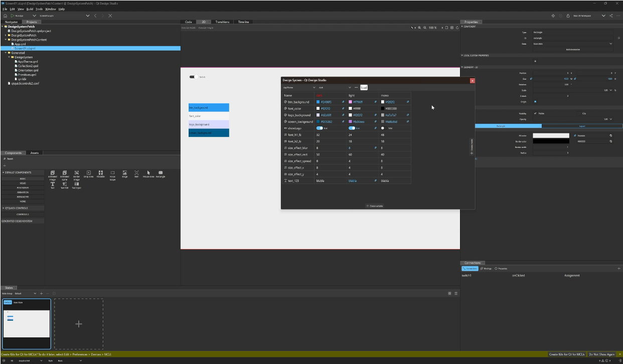623x364 pixels.
Task: Open the Build menu
Action: click(30, 9)
